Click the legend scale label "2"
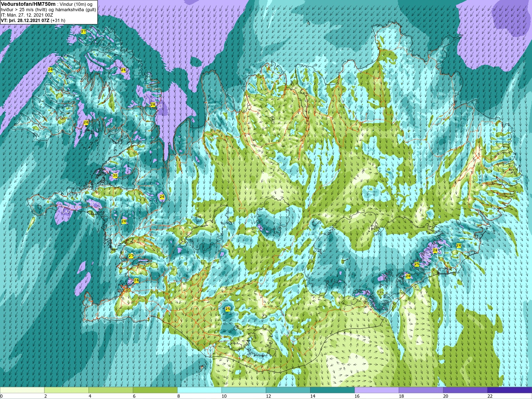 [45, 396]
